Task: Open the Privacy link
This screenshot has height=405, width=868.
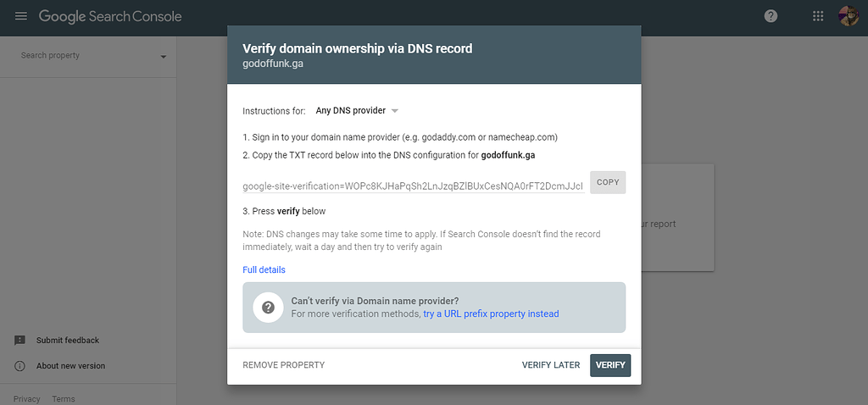Action: pos(26,399)
